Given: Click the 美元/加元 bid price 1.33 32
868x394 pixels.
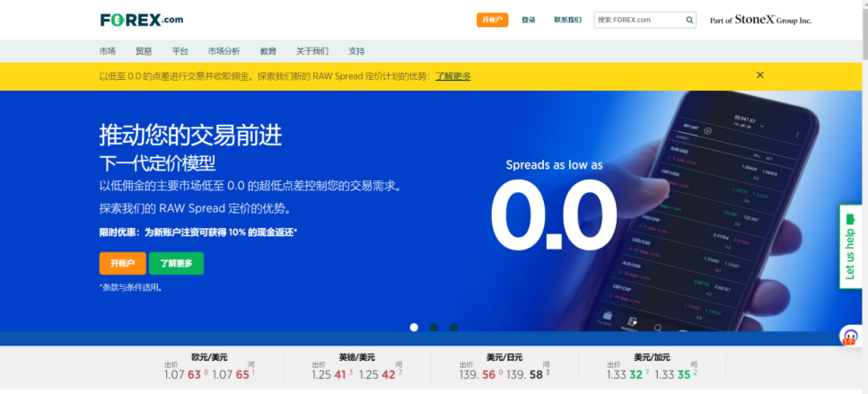Looking at the screenshot, I should pos(628,374).
